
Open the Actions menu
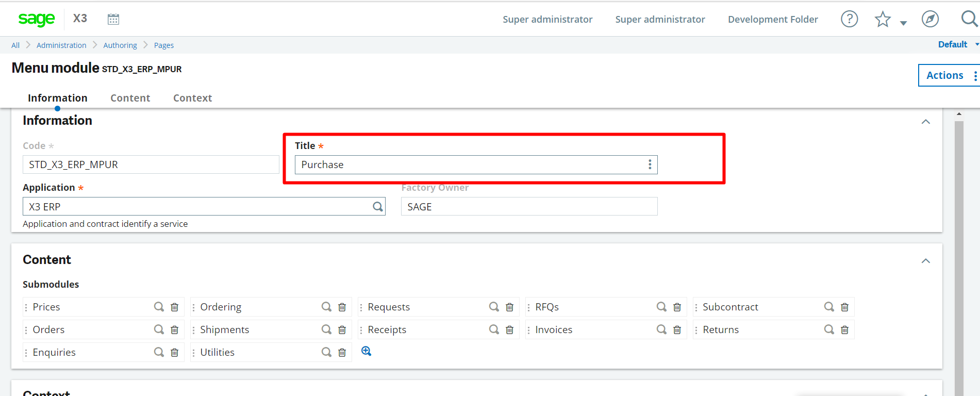click(949, 75)
